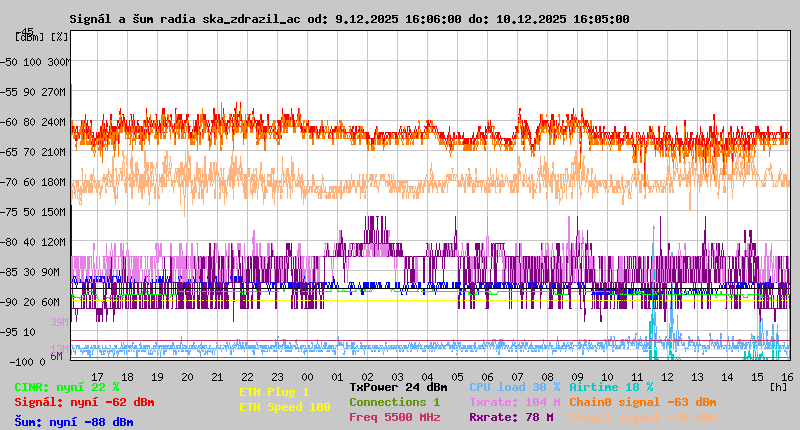This screenshot has width=800, height=430.
Task: Click the [dBm] [%] axis units label
Action: [x=42, y=37]
